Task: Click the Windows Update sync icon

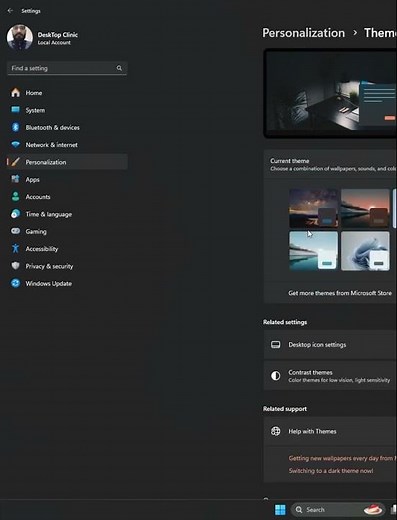Action: [15, 283]
